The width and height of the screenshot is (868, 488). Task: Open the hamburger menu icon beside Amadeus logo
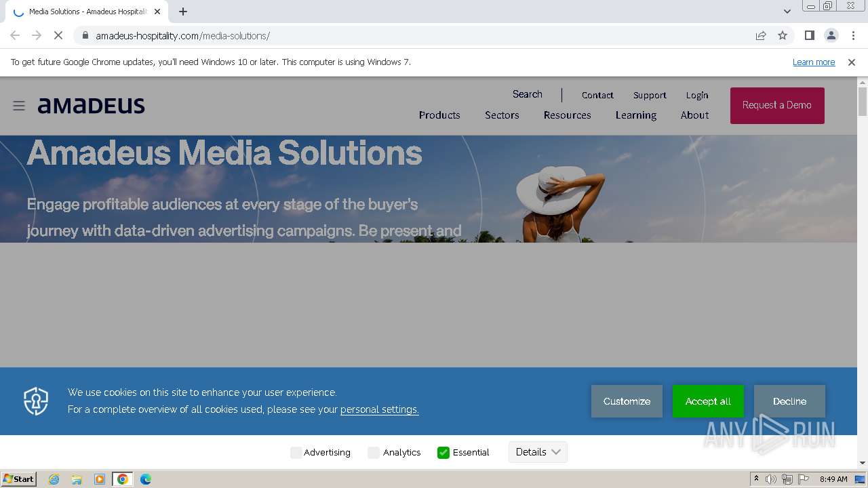19,106
